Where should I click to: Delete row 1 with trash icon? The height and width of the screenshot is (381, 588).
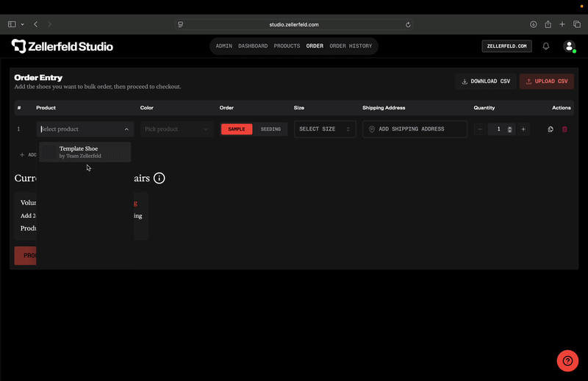click(x=564, y=129)
